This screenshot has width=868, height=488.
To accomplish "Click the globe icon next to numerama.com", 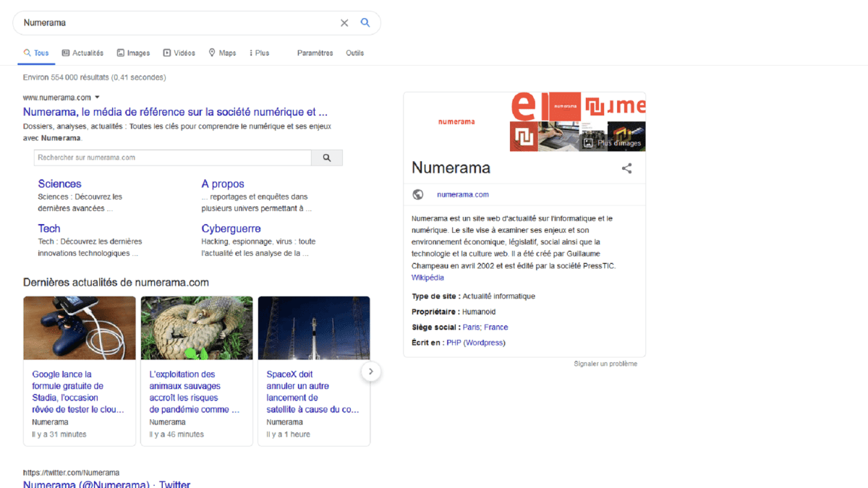I will 417,194.
